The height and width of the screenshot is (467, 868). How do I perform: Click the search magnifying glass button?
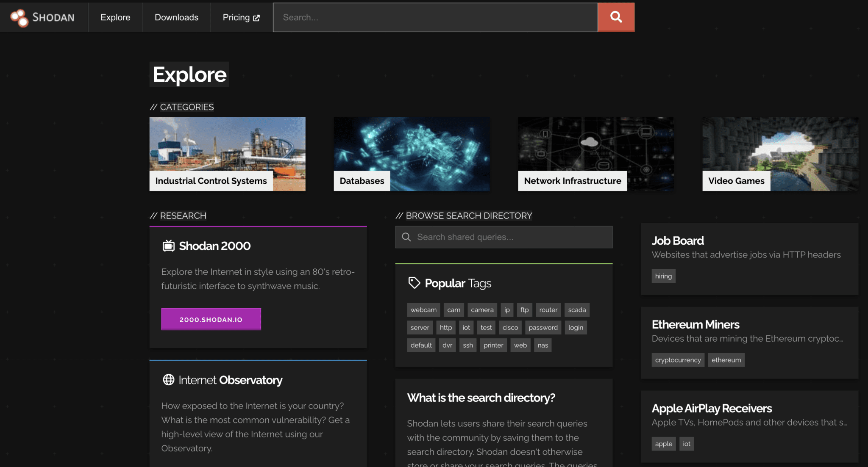tap(615, 17)
